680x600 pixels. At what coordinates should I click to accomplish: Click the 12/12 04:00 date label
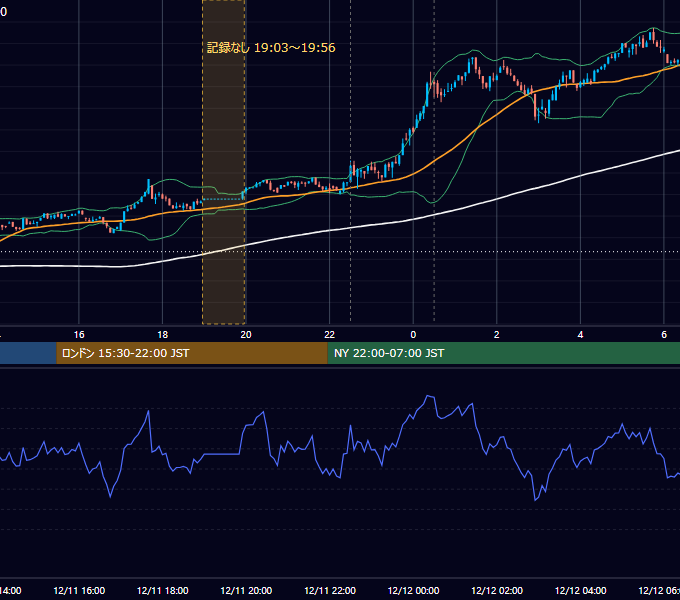click(581, 591)
